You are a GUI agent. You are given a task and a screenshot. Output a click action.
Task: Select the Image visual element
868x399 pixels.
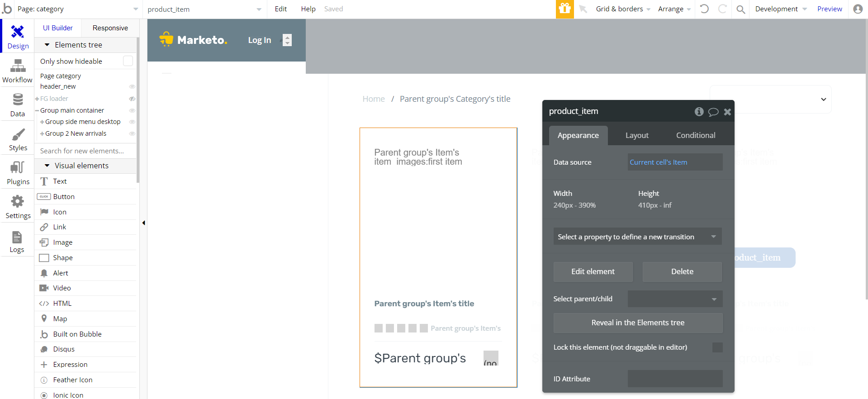pyautogui.click(x=86, y=242)
